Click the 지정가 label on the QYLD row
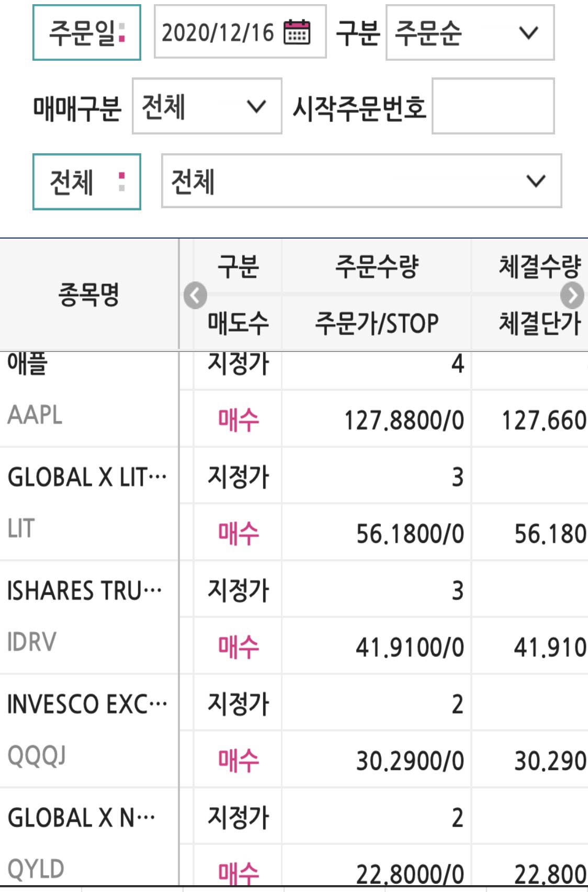This screenshot has height=892, width=588. pyautogui.click(x=237, y=816)
